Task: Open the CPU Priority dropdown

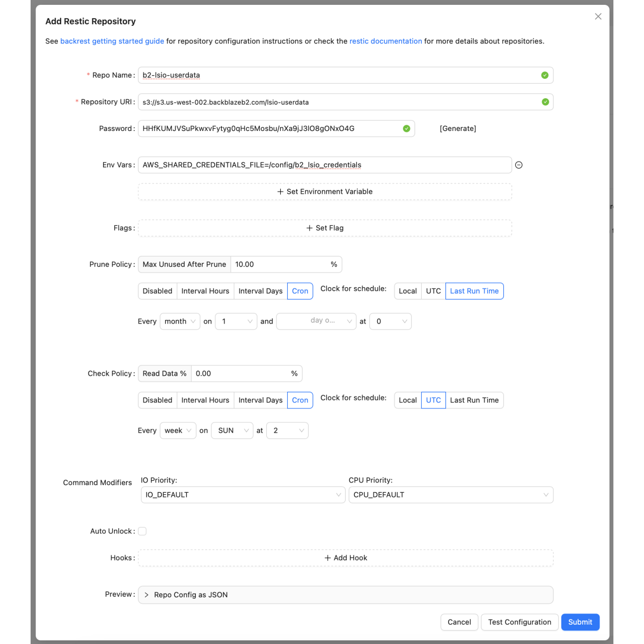Action: (450, 495)
